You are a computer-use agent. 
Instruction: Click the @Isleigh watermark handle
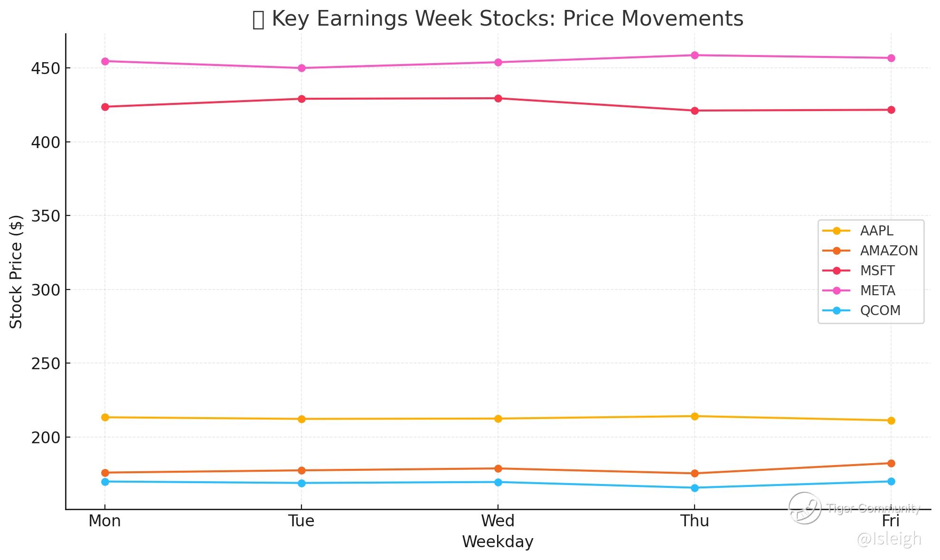[x=889, y=539]
